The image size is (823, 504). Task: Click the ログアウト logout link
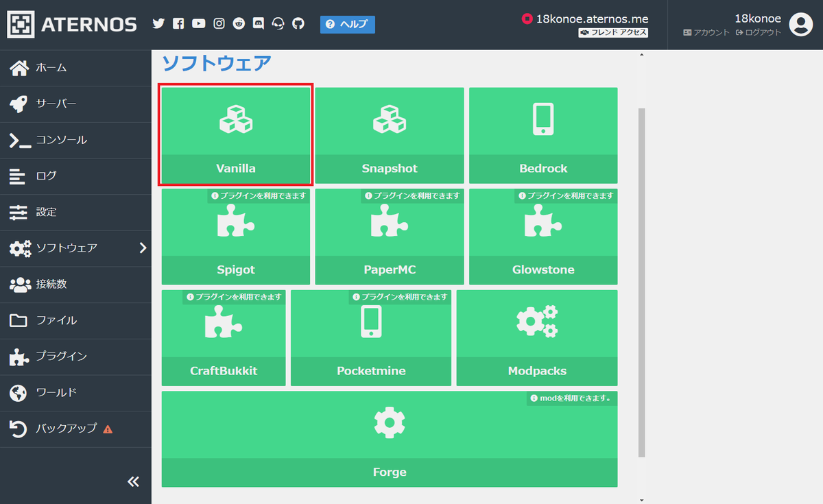pos(759,33)
